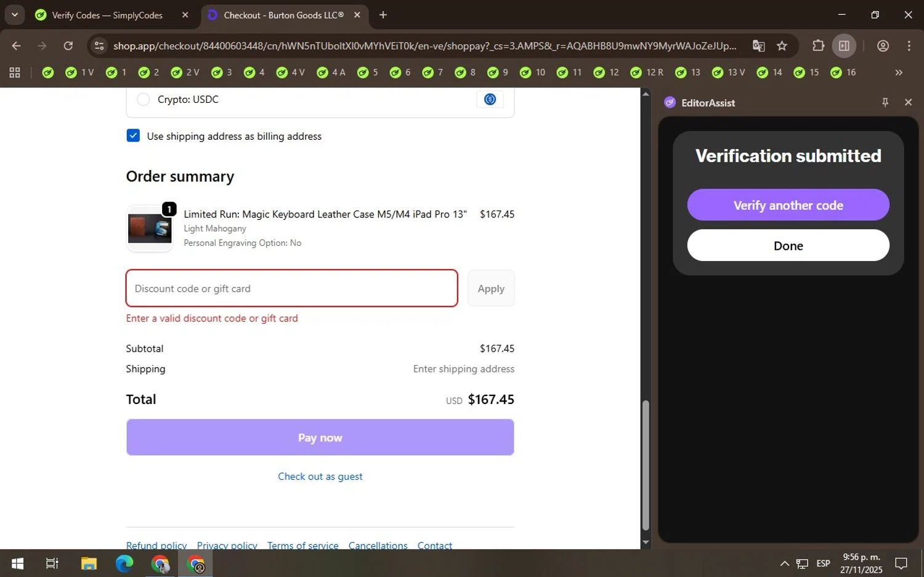Toggle the side panel icon
Image resolution: width=924 pixels, height=577 pixels.
(844, 46)
